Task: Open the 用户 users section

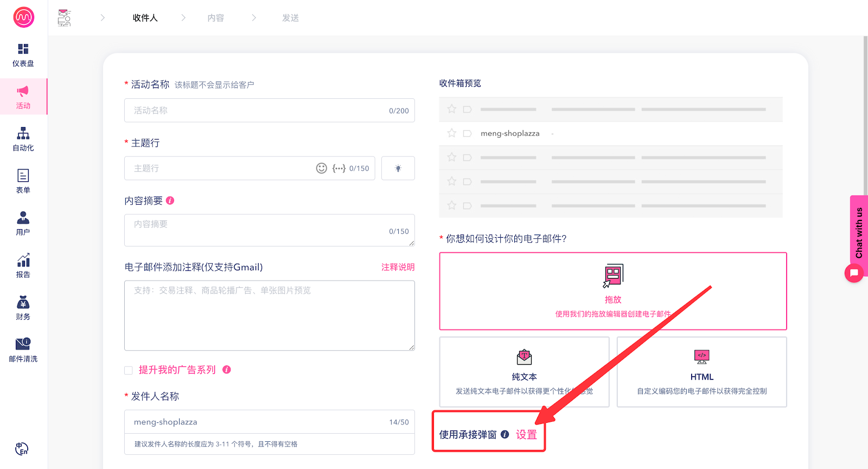Action: click(x=23, y=223)
